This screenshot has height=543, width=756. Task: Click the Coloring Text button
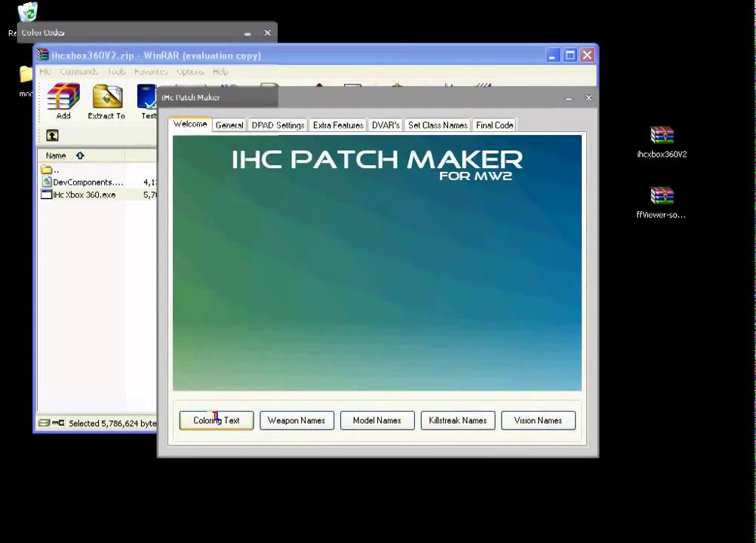217,420
